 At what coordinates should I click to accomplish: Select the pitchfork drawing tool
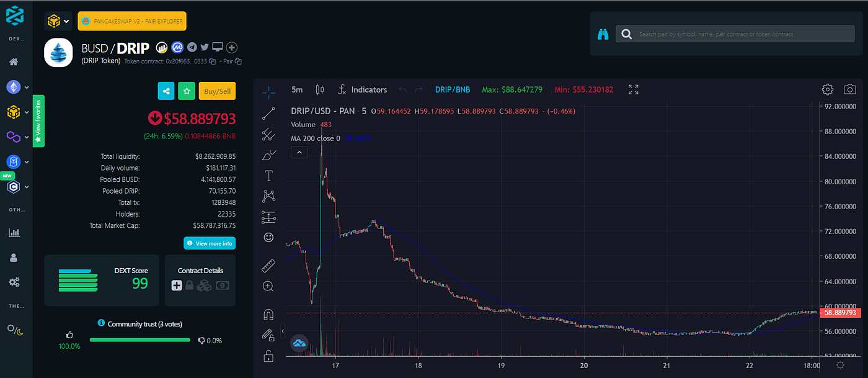(x=268, y=133)
